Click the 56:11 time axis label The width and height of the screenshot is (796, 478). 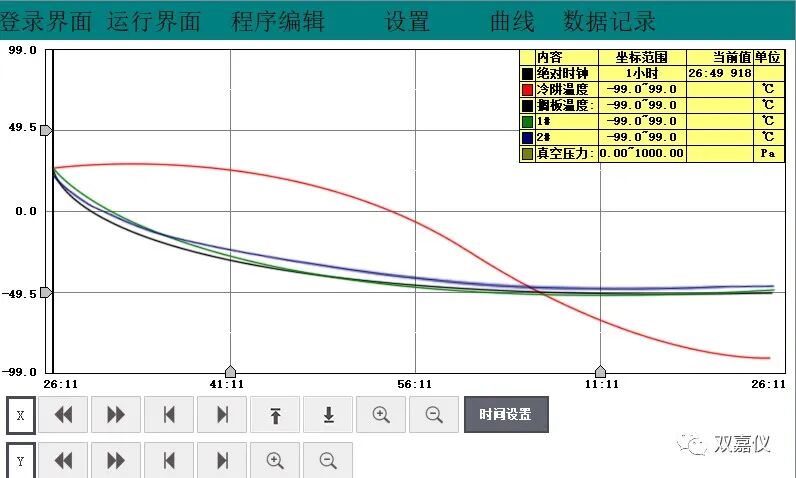click(x=415, y=385)
